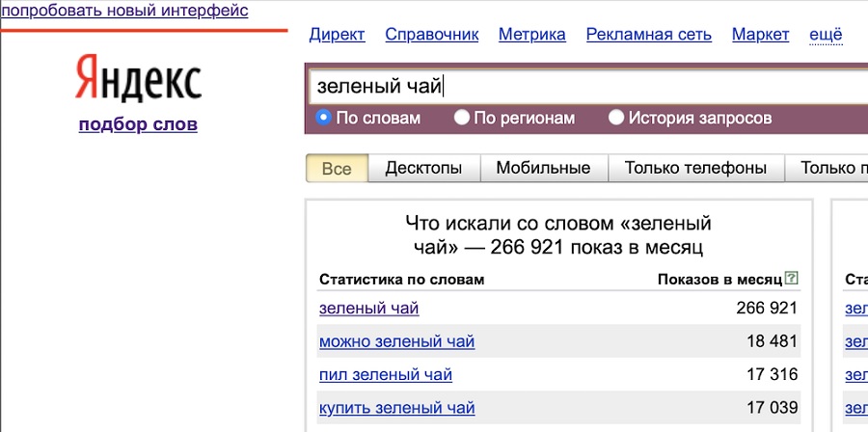Open the купить зеленый чай keyword link

tap(397, 408)
